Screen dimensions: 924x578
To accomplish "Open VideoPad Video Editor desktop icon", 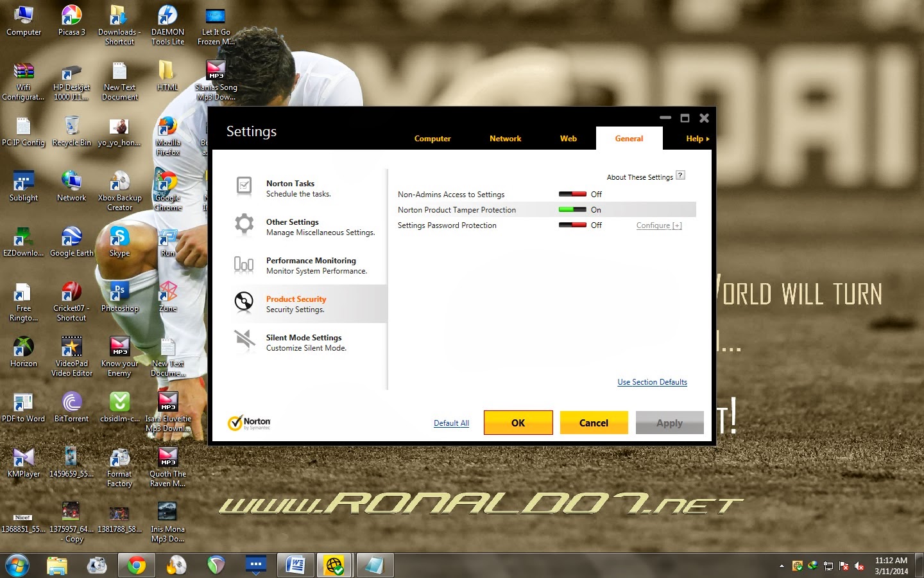I will pos(72,356).
